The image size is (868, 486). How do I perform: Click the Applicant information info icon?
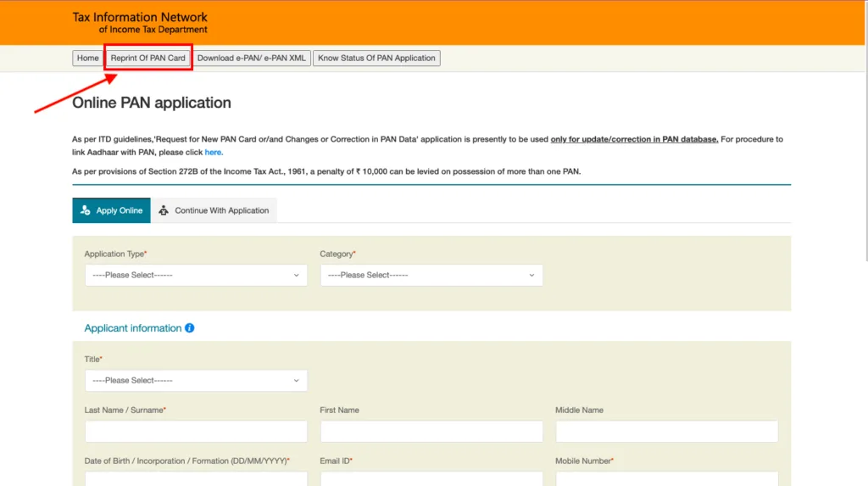(189, 328)
